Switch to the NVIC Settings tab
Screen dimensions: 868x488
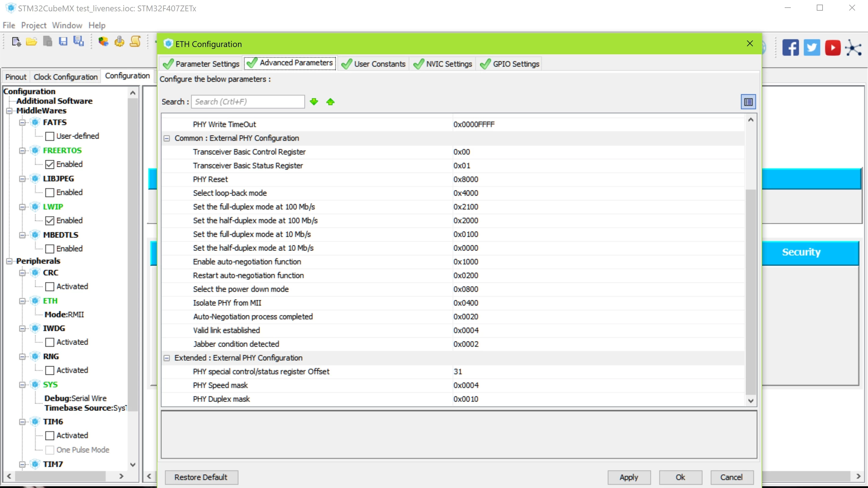pyautogui.click(x=442, y=64)
